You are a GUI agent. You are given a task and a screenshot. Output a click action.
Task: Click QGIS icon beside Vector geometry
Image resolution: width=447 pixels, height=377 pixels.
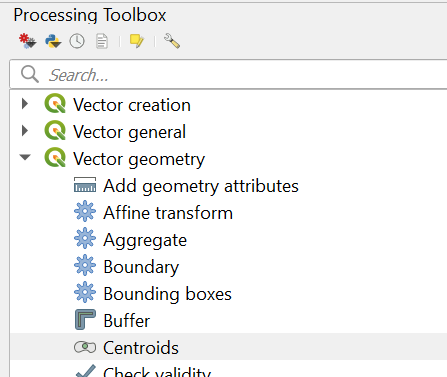click(55, 158)
